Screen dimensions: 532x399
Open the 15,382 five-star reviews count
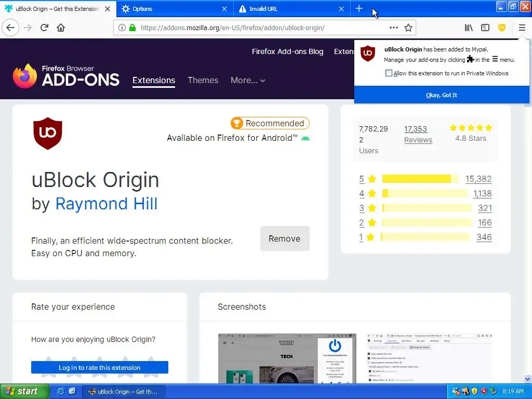point(478,179)
